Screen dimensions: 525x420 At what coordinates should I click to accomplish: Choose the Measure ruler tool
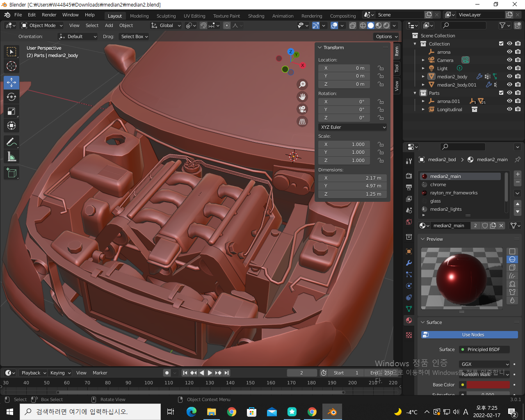11,156
